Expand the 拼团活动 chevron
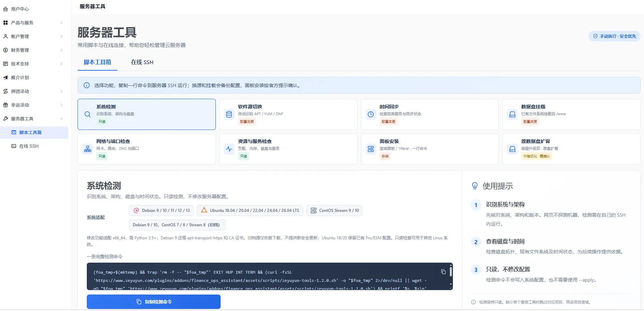The image size is (644, 311). point(61,91)
